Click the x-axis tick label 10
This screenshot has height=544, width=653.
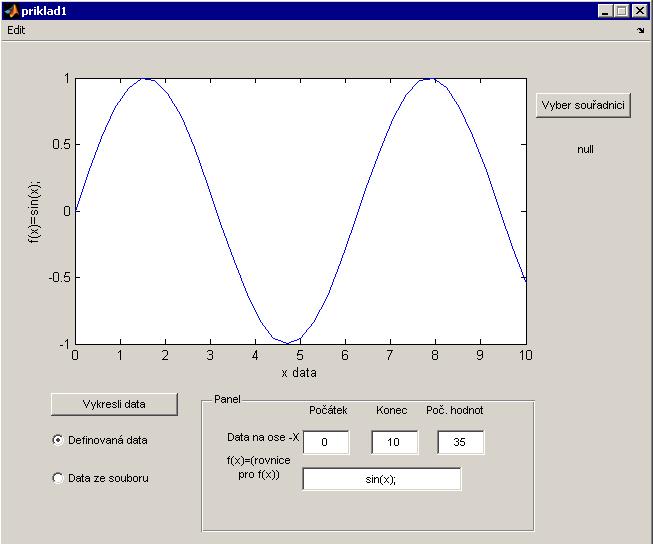[526, 355]
